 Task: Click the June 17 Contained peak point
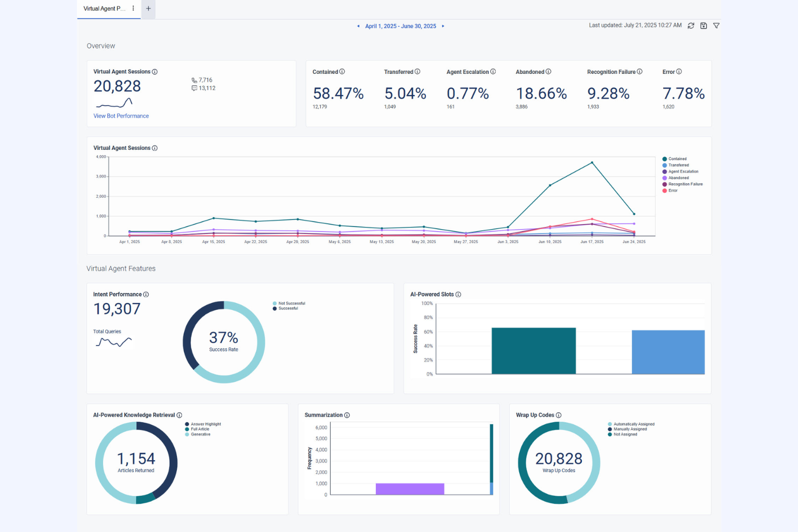click(x=592, y=162)
